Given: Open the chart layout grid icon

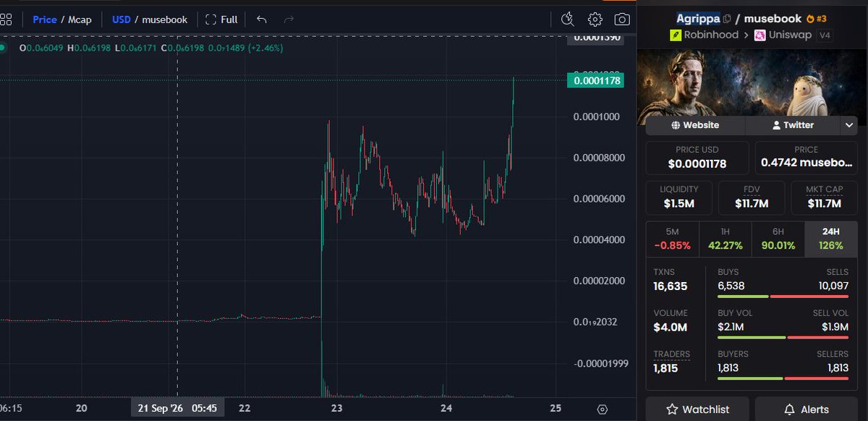Looking at the screenshot, I should (x=4, y=20).
